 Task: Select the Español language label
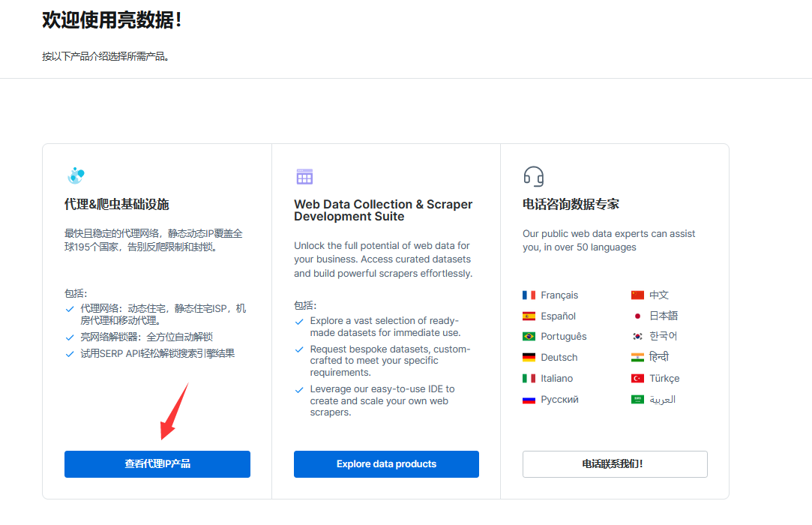click(x=559, y=316)
